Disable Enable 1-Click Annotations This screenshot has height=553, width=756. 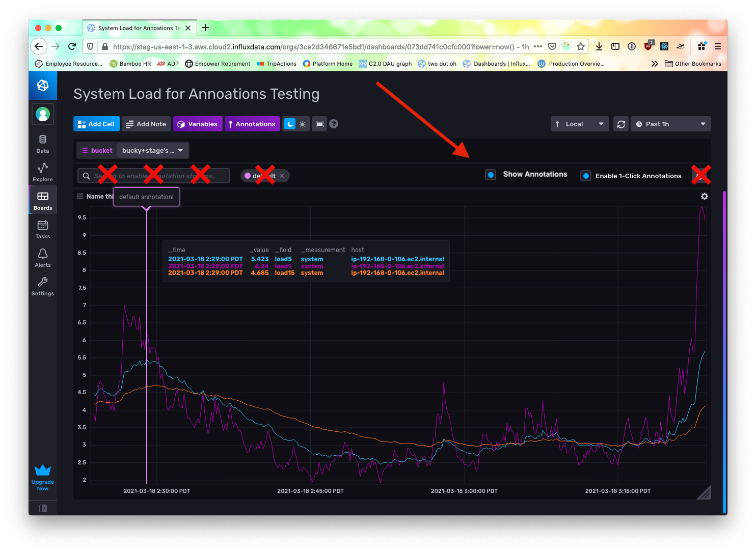pos(585,175)
